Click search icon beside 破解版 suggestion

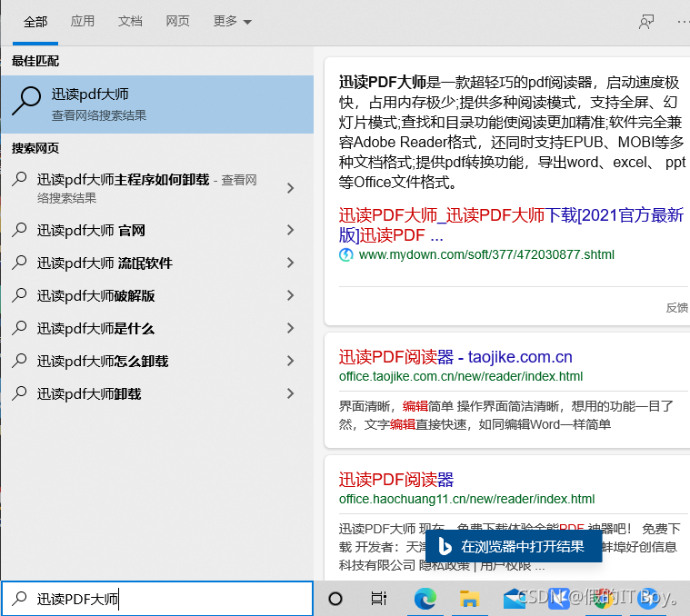coord(19,295)
